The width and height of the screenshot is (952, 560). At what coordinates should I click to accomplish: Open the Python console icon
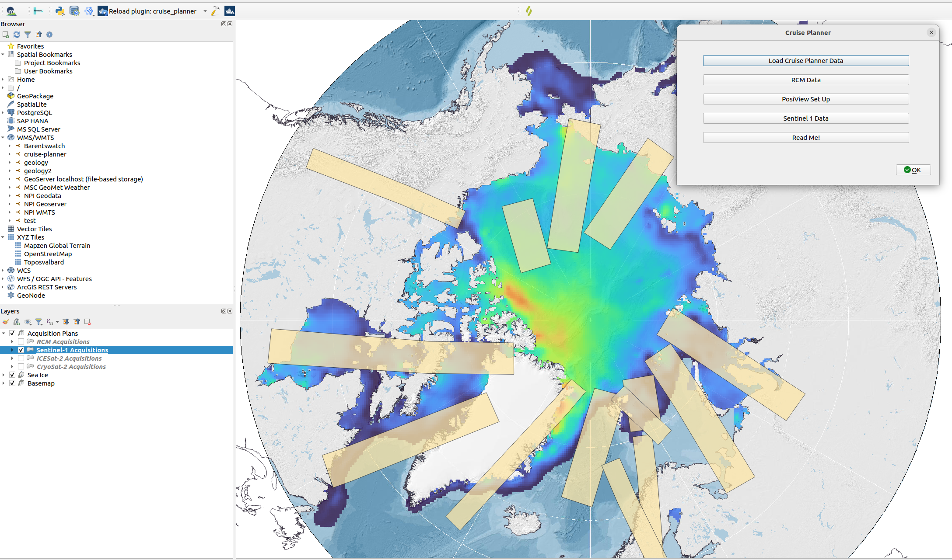point(60,11)
